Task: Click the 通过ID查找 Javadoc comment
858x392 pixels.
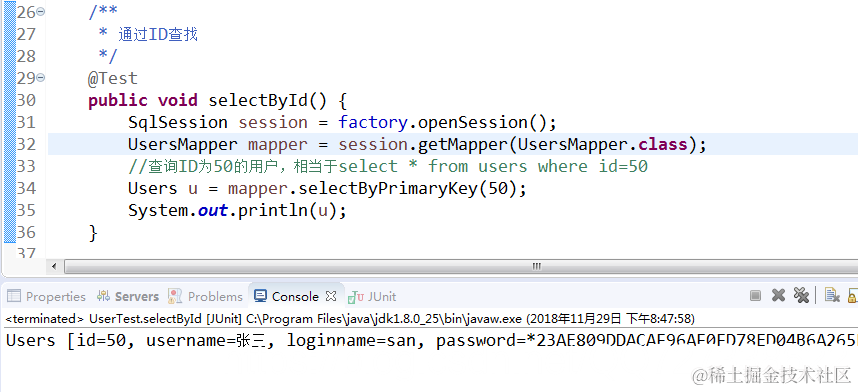Action: pyautogui.click(x=158, y=34)
